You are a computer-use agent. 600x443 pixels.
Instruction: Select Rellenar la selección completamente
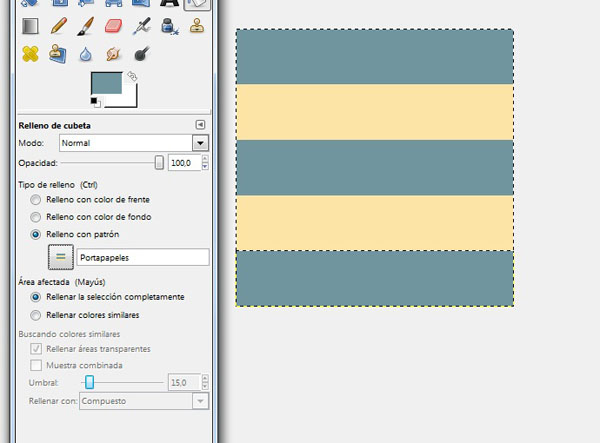click(36, 297)
